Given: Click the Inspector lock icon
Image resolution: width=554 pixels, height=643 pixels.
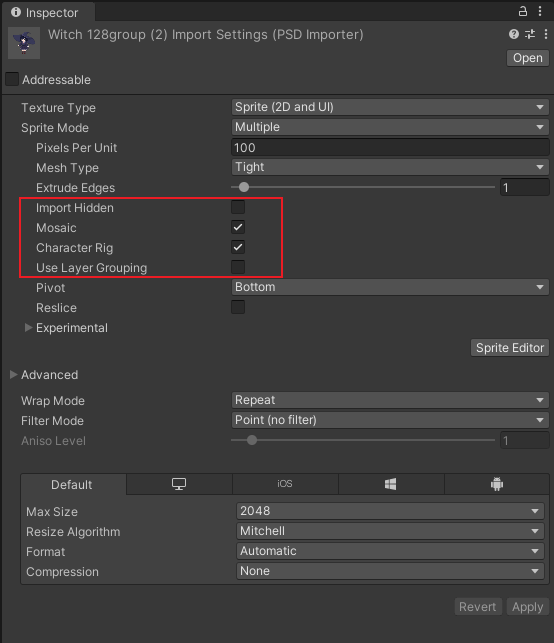Looking at the screenshot, I should [x=522, y=11].
